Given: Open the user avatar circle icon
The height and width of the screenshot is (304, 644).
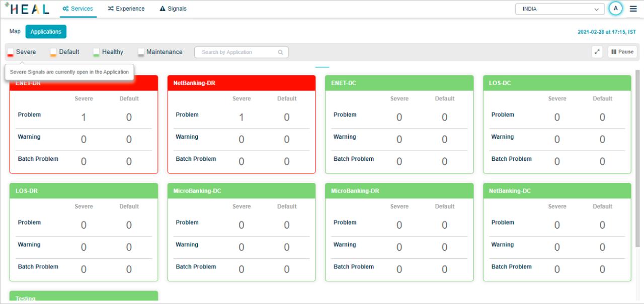Looking at the screenshot, I should (x=615, y=9).
